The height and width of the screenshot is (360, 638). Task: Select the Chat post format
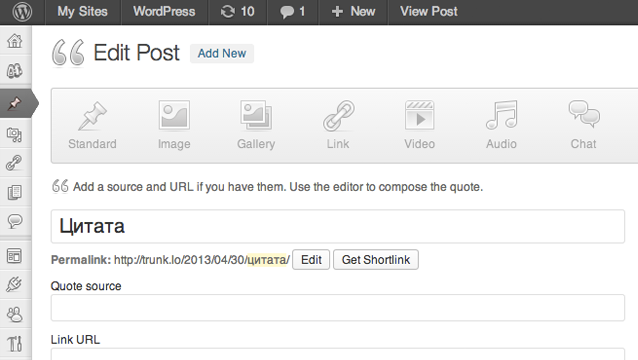pos(583,125)
